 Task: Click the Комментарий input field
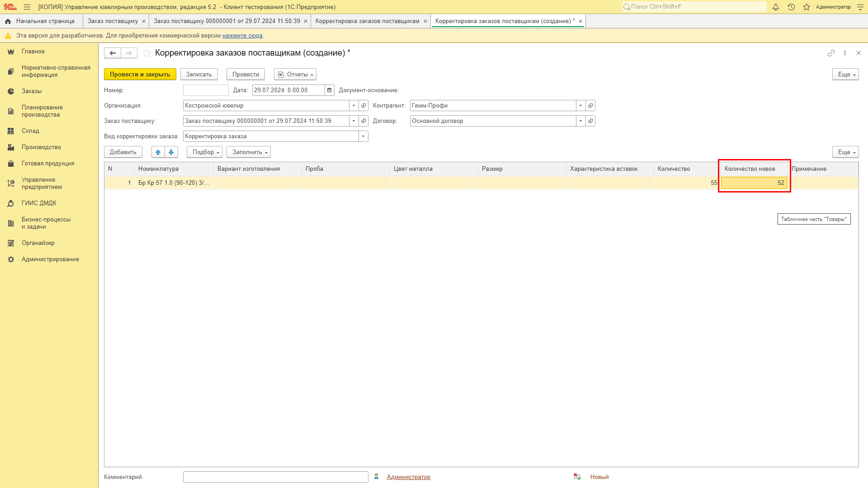tap(276, 477)
